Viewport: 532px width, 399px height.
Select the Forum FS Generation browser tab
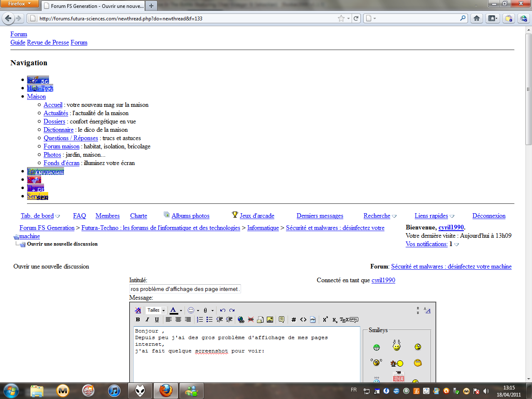93,6
